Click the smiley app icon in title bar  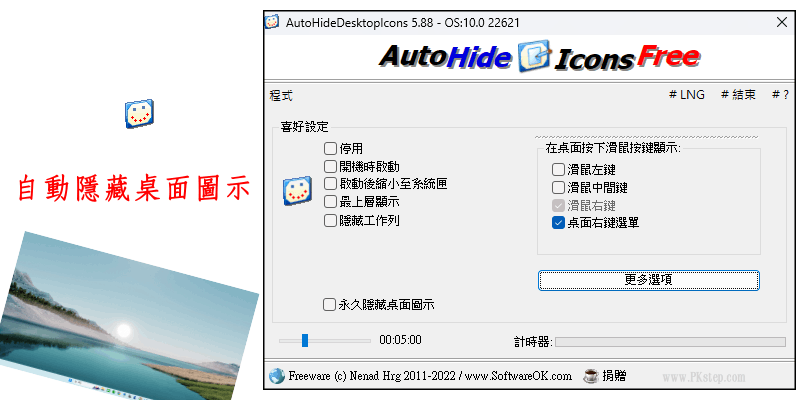tap(272, 22)
